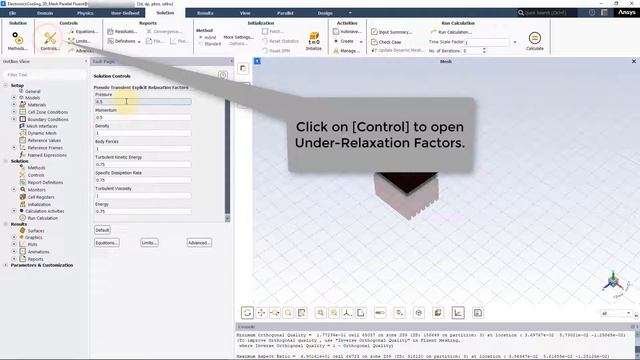Switch to the Results ribbon tab

tap(205, 13)
